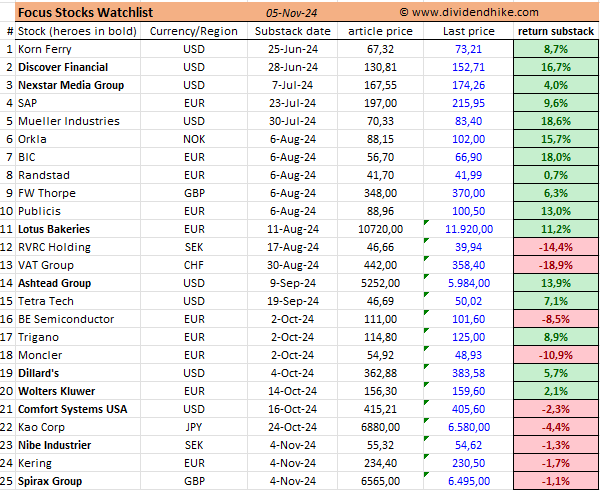Select Comfort Systems USA last price 405,60
The image size is (600, 490).
tap(469, 409)
